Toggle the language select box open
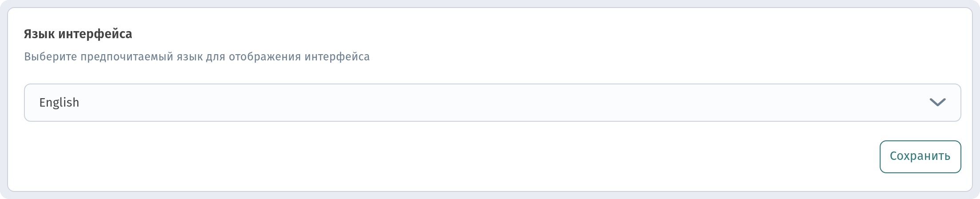The height and width of the screenshot is (199, 980). [492, 103]
